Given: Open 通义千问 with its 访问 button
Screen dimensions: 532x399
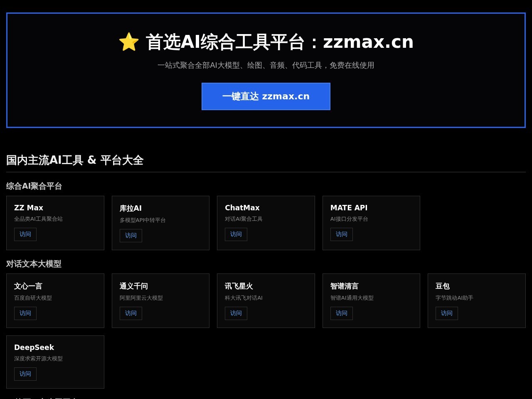Looking at the screenshot, I should tap(131, 313).
